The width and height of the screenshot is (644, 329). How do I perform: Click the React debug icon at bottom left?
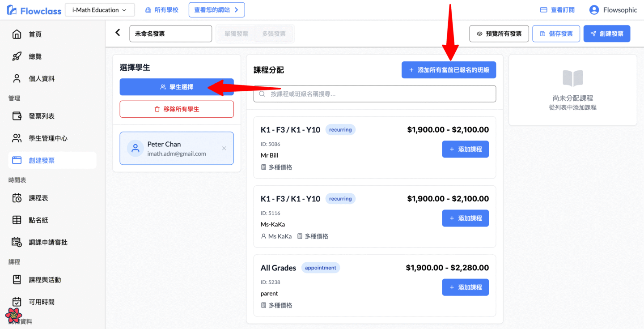(14, 315)
